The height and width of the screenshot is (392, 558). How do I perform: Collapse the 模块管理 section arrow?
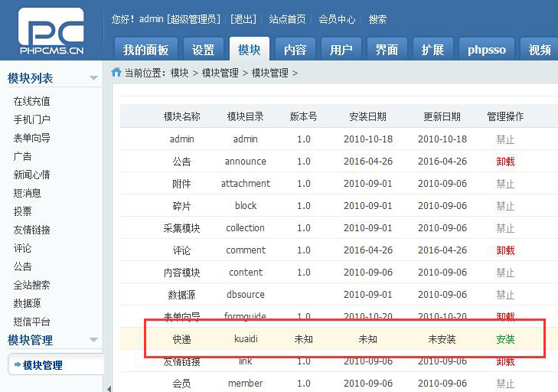click(93, 340)
